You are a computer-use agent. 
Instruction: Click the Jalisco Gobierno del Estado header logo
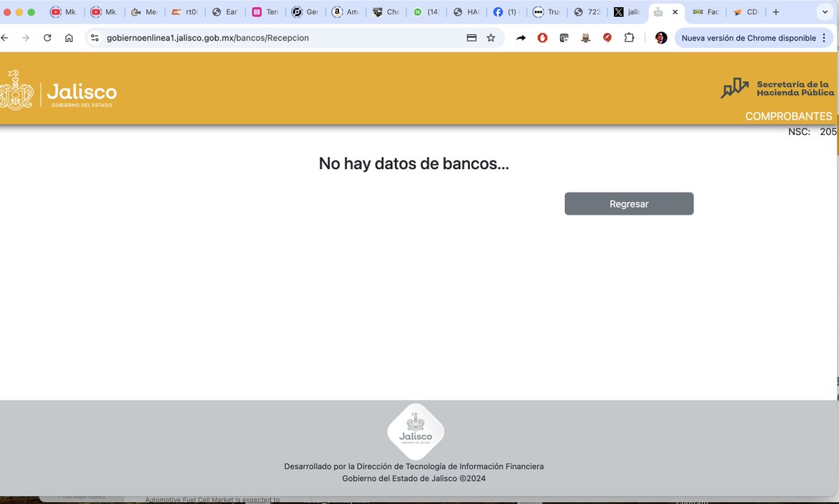pos(58,90)
